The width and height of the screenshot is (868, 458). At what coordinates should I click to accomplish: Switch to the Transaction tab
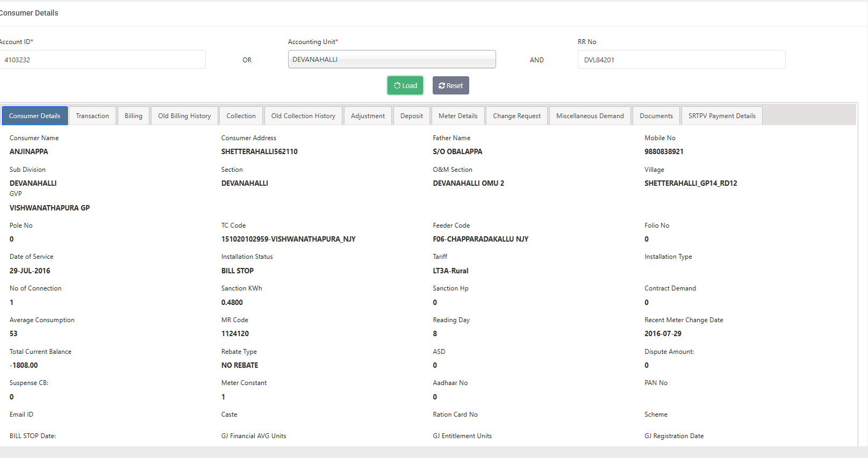(x=92, y=116)
